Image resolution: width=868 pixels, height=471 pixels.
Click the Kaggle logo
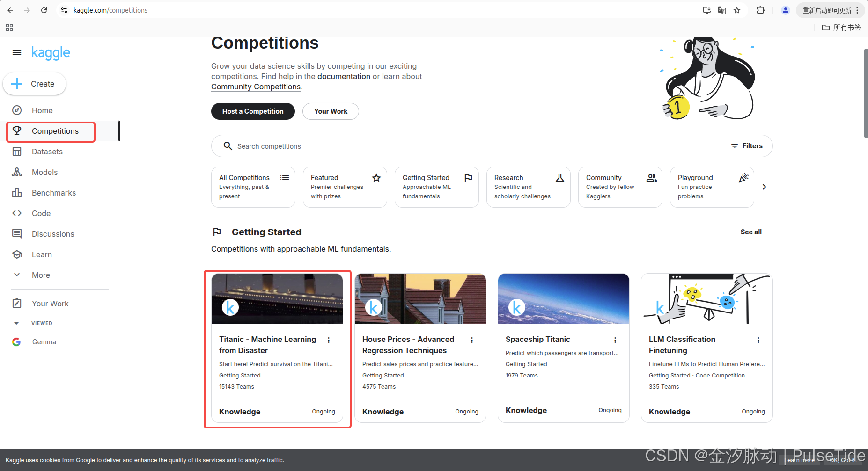pos(51,53)
